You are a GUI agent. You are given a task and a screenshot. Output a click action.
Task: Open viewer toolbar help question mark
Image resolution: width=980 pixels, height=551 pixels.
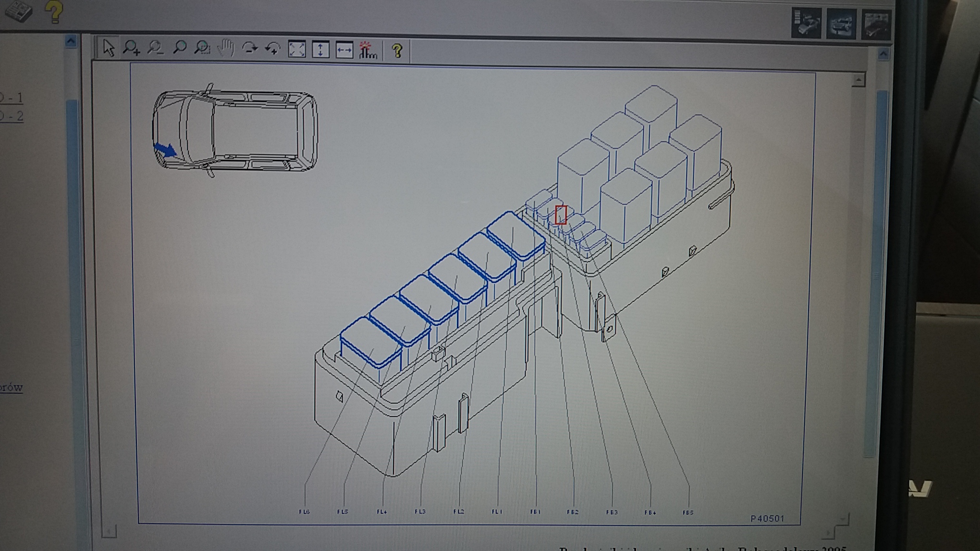coord(397,51)
